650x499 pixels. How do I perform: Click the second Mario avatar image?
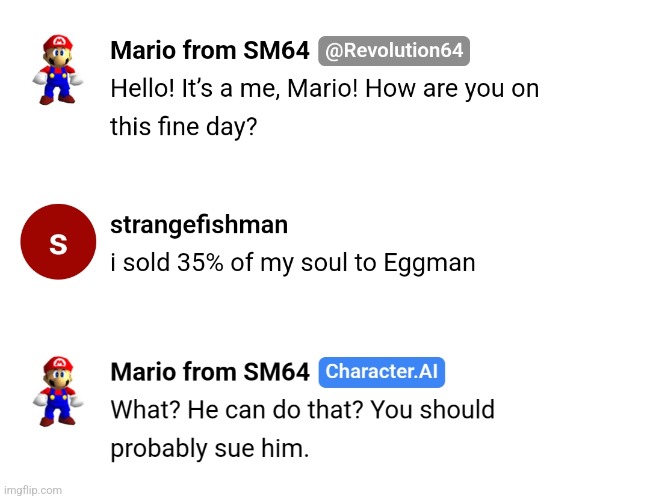click(x=58, y=391)
